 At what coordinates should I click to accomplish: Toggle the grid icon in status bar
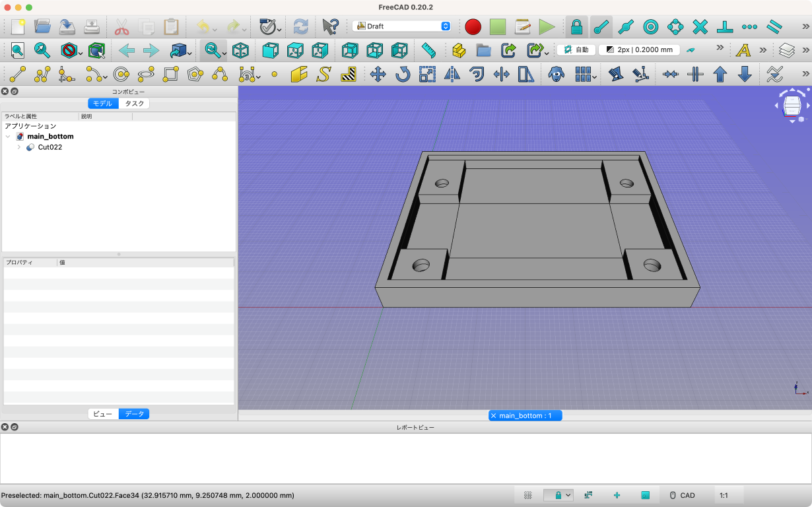click(527, 495)
